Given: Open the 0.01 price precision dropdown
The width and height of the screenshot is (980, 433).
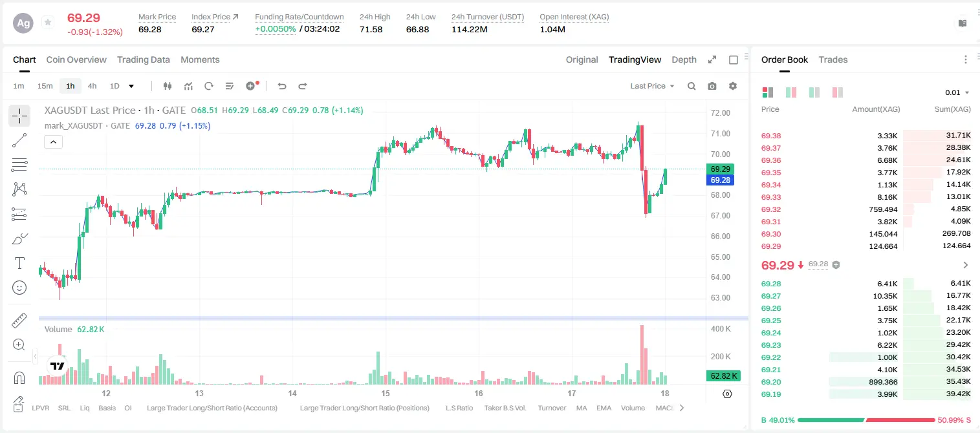Looking at the screenshot, I should pos(957,92).
